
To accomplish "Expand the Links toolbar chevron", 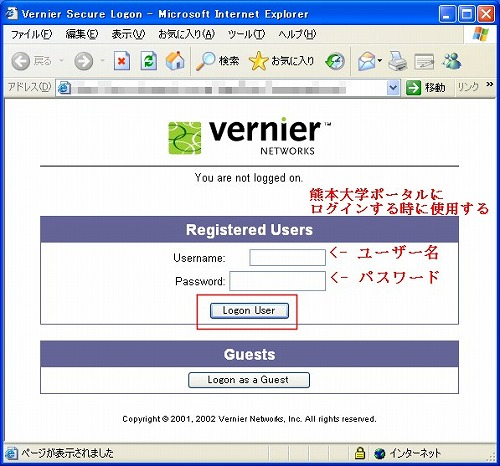I will pyautogui.click(x=489, y=85).
